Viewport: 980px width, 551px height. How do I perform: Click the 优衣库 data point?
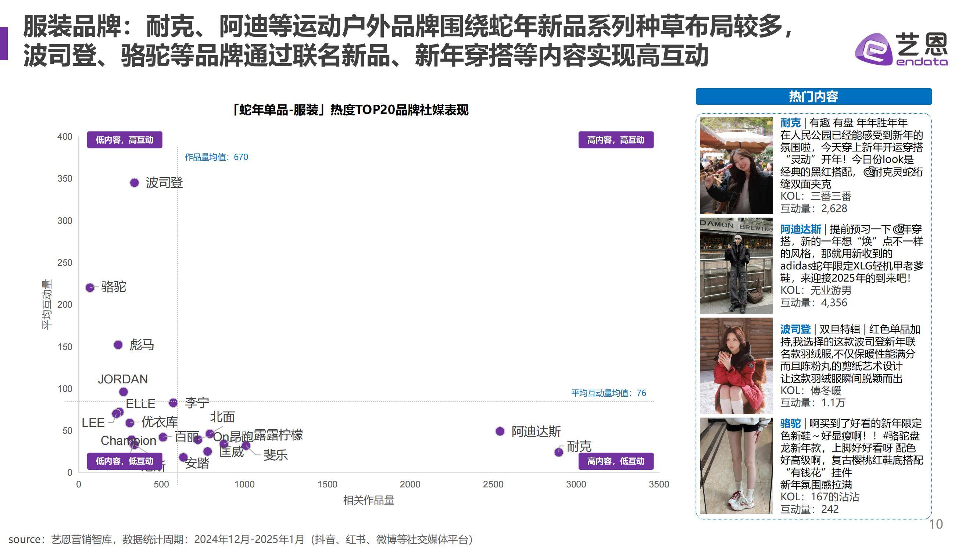click(130, 423)
